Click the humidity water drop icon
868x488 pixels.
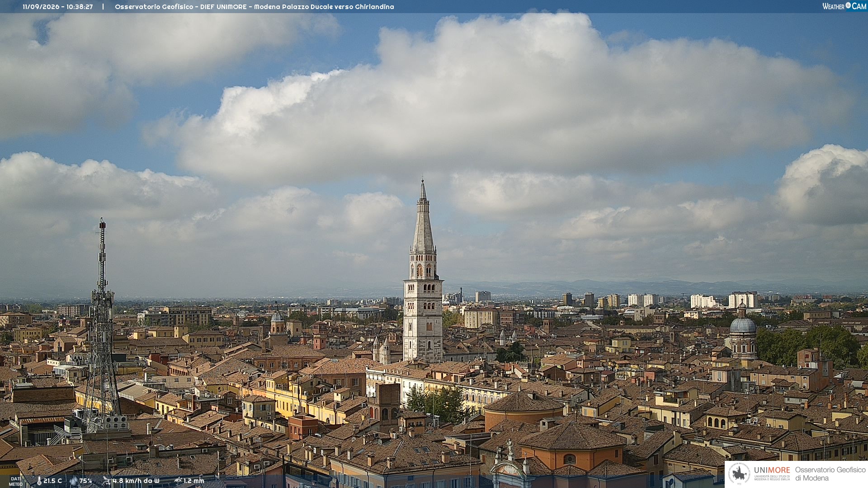[74, 481]
